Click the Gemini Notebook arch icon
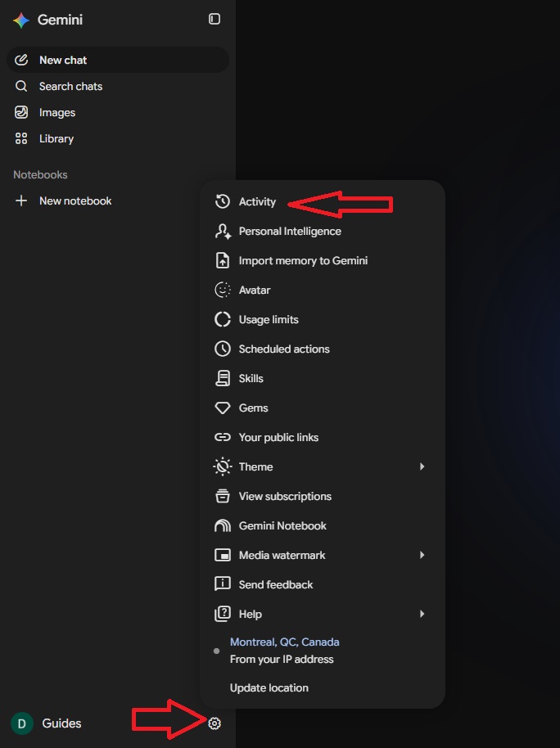This screenshot has height=748, width=560. [x=223, y=526]
